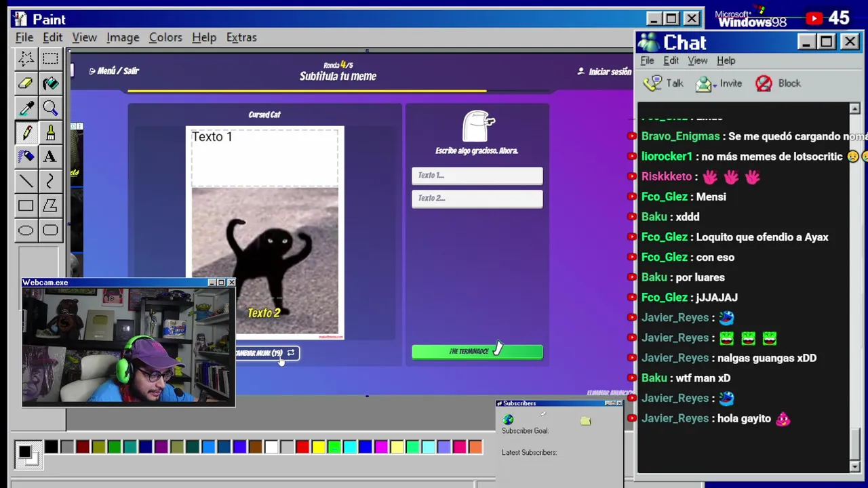Click the Bravo_Enigmas username in chat
This screenshot has height=488, width=868.
tap(680, 136)
